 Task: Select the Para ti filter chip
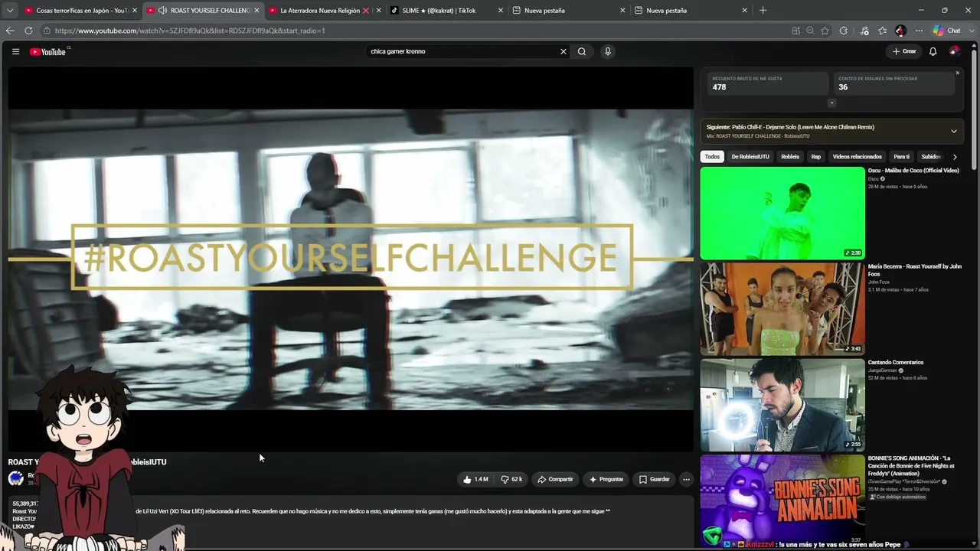point(902,157)
